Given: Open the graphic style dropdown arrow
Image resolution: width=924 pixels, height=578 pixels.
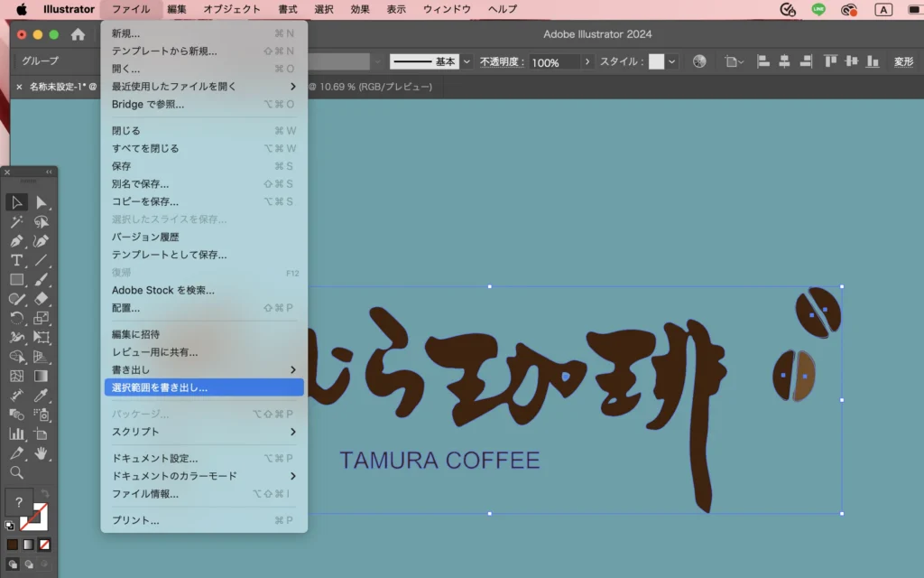Looking at the screenshot, I should pyautogui.click(x=672, y=61).
